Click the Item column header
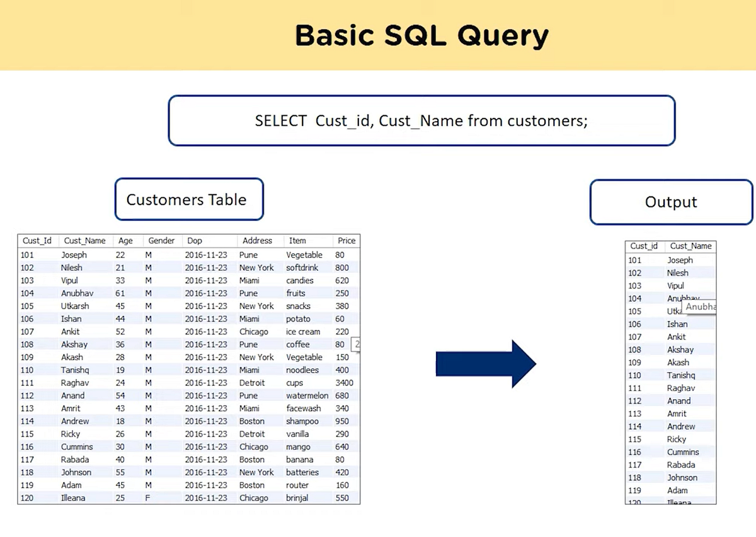Image resolution: width=756 pixels, height=537 pixels. (297, 240)
